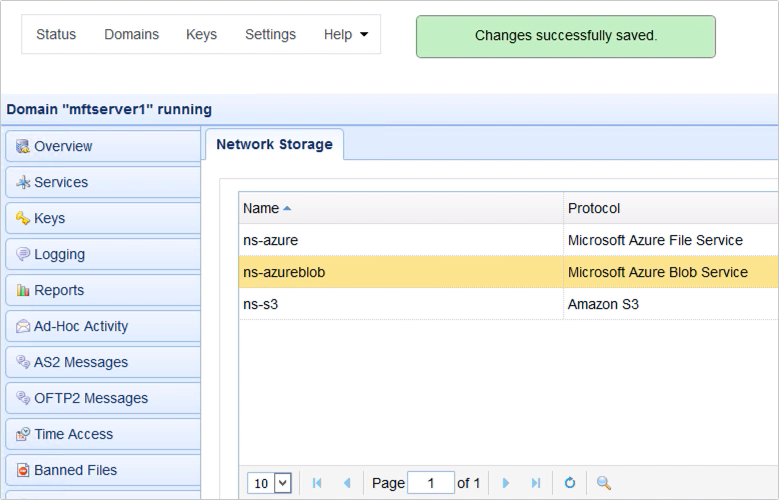
Task: Open the Settings menu item
Action: coord(270,35)
